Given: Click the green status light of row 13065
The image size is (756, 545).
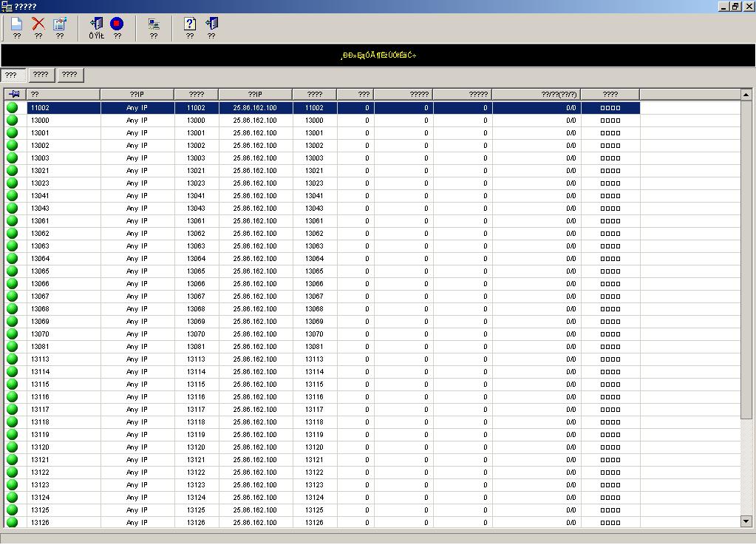Looking at the screenshot, I should (x=12, y=271).
